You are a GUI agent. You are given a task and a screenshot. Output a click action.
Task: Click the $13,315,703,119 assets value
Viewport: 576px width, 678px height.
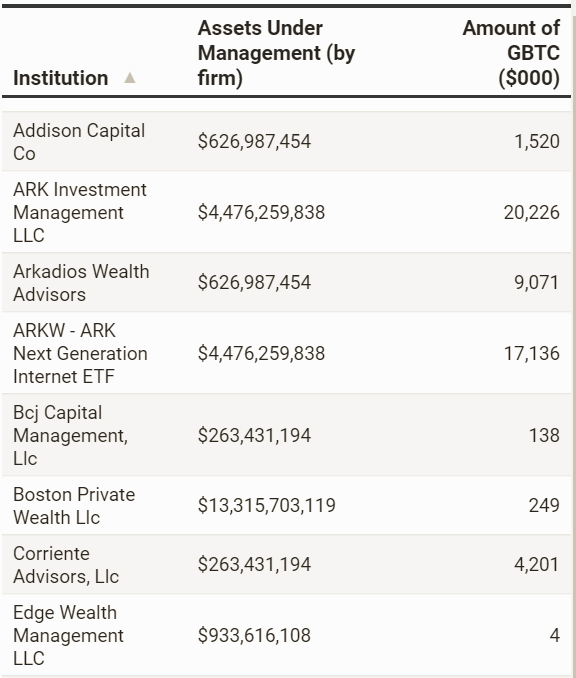(266, 505)
